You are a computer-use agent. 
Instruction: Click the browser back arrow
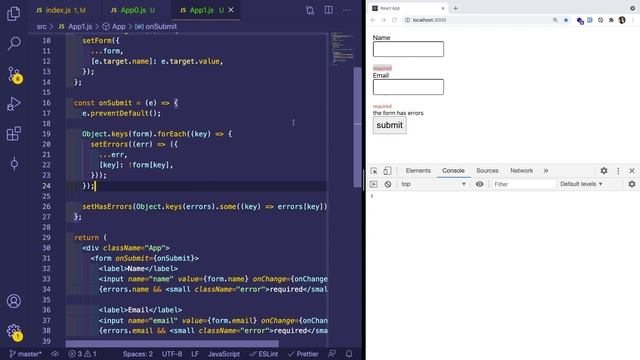tap(373, 20)
